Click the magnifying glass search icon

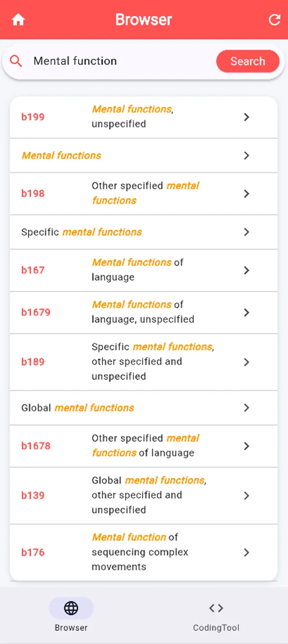(x=16, y=61)
